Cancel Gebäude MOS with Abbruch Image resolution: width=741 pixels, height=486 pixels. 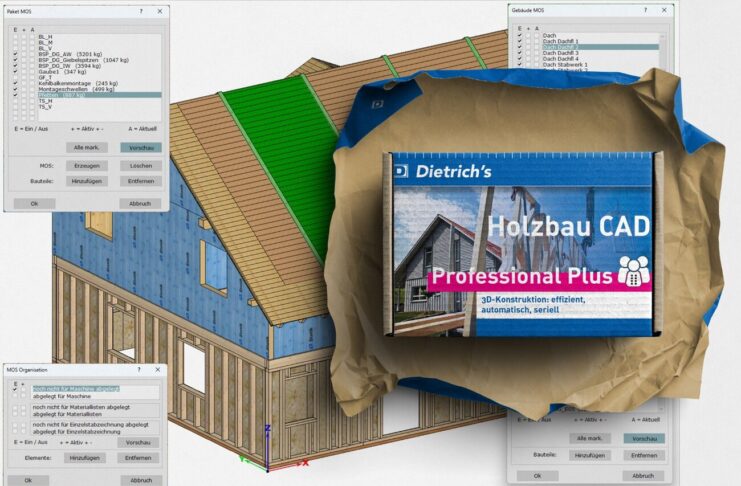[x=643, y=476]
